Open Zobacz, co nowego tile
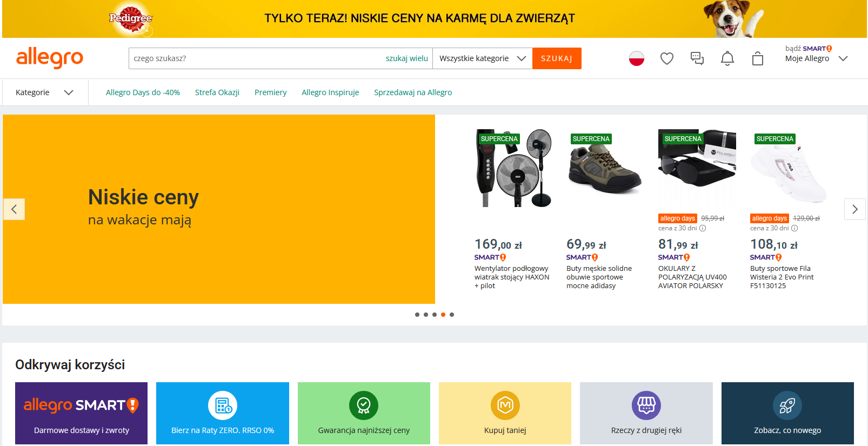Screen dimensions: 868x446 click(787, 413)
